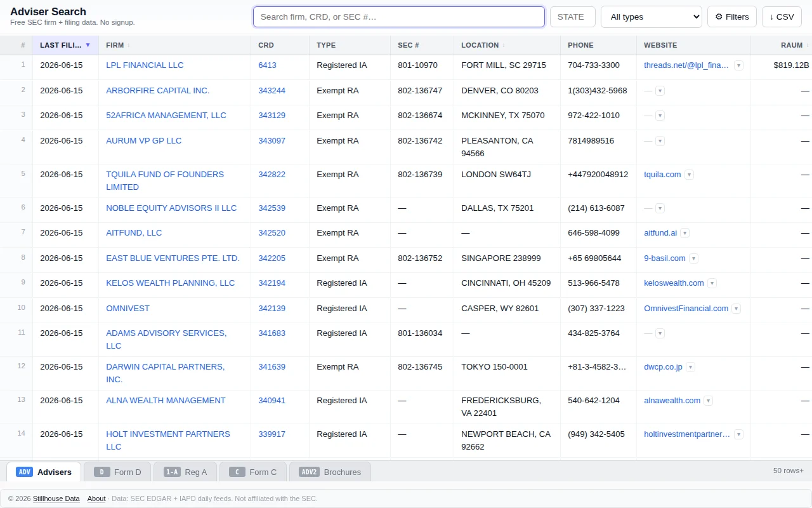Open dropdown next to aitfund.ai
812x508 pixels.
coord(684,233)
